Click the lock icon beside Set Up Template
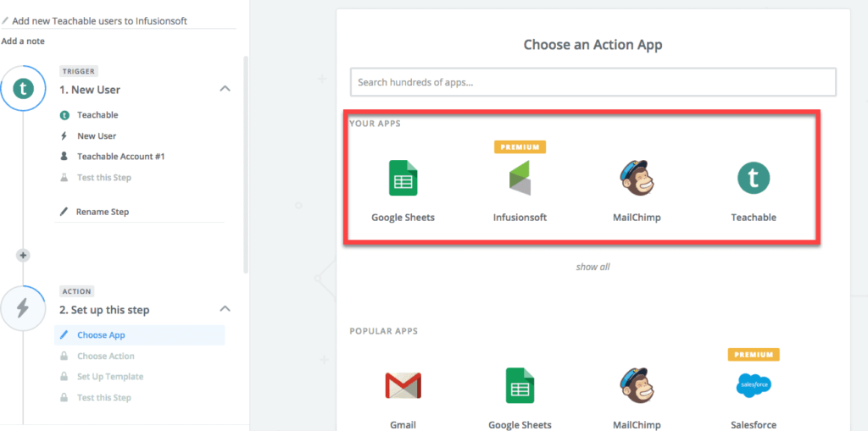 [64, 377]
